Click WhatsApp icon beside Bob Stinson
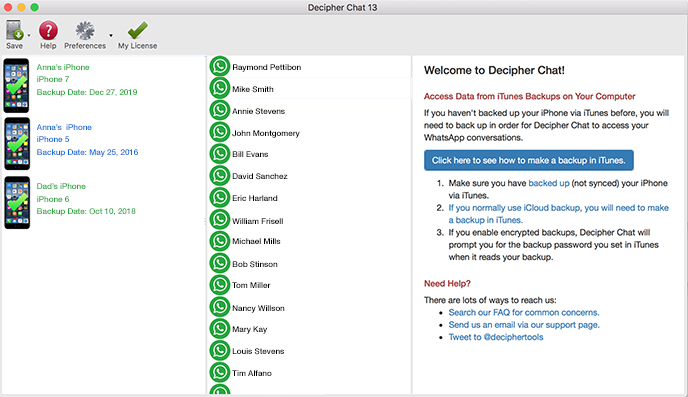 coord(220,263)
